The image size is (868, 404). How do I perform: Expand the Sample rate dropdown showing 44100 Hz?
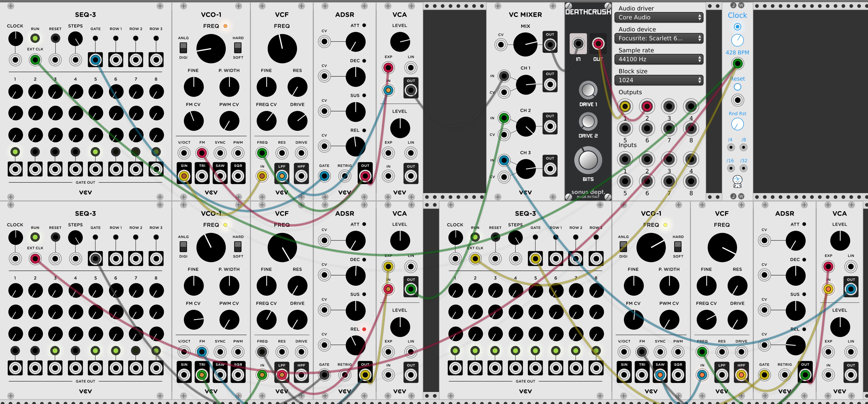coord(658,59)
